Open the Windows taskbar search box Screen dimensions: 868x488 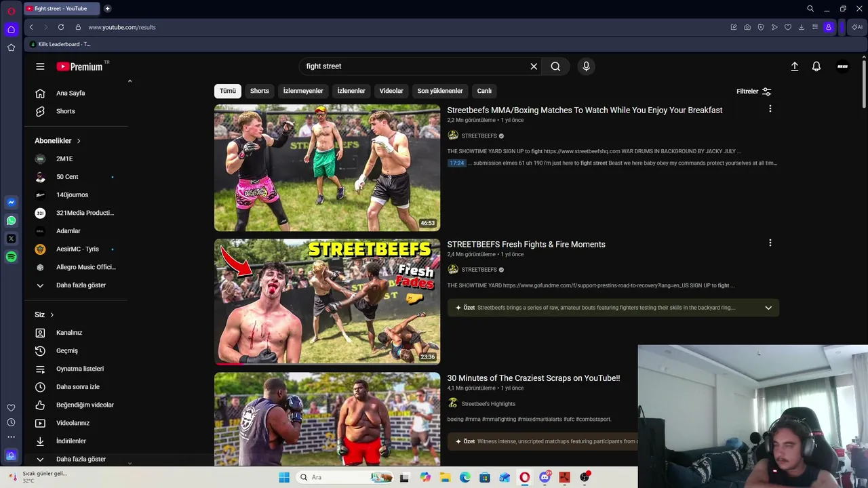345,477
